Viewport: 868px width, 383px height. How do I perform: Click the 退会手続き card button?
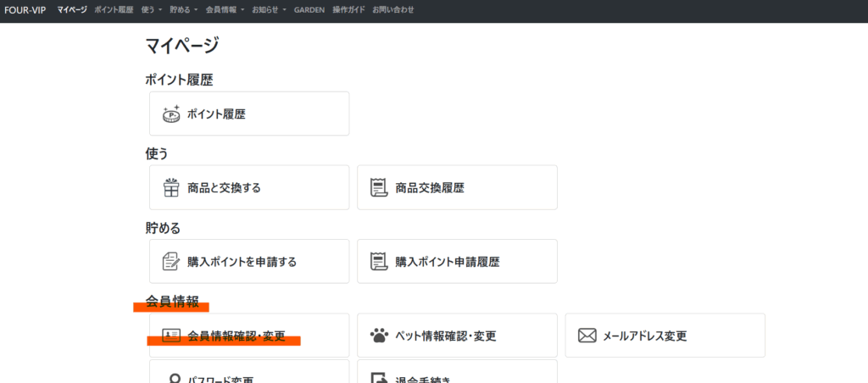point(457,374)
